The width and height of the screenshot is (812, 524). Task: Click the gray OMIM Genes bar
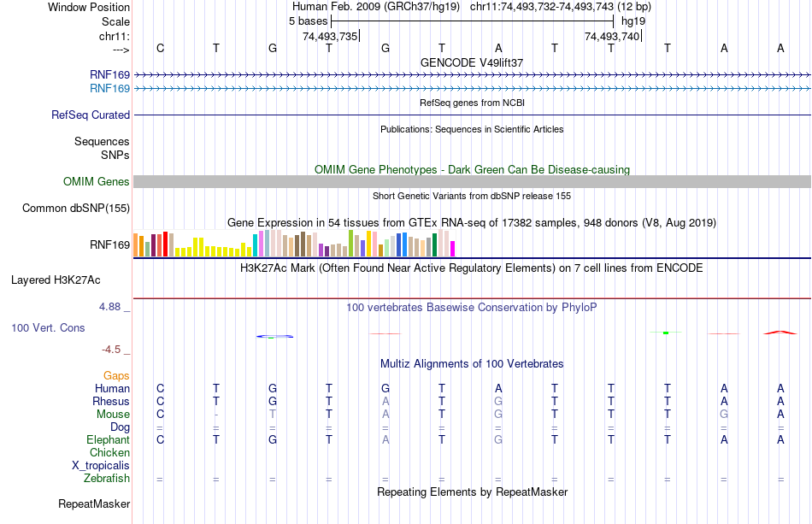point(472,182)
